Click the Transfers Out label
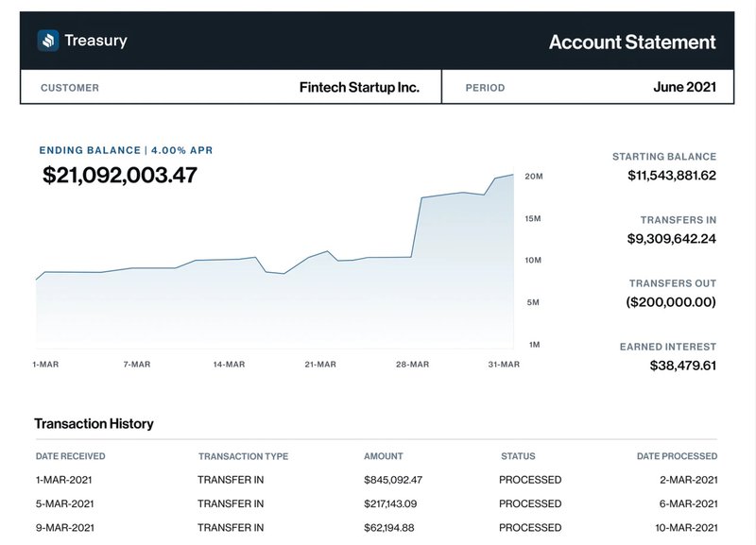 tap(673, 283)
